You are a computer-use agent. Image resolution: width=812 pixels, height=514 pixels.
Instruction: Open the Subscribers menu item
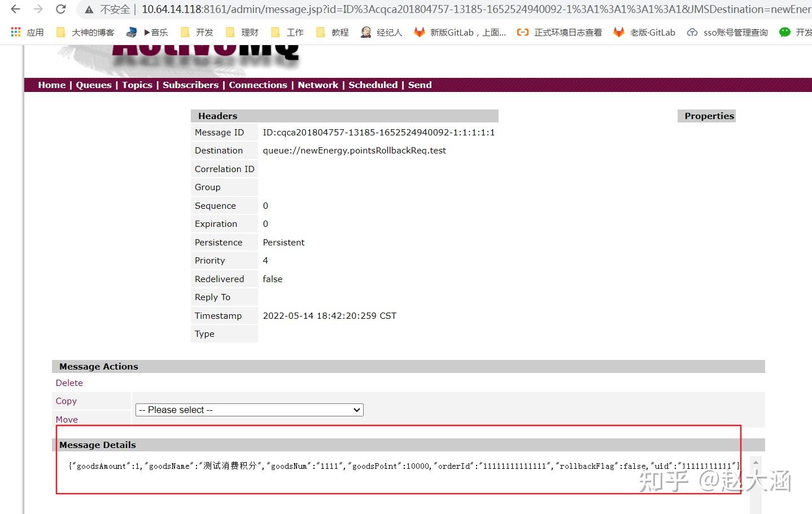pos(190,85)
